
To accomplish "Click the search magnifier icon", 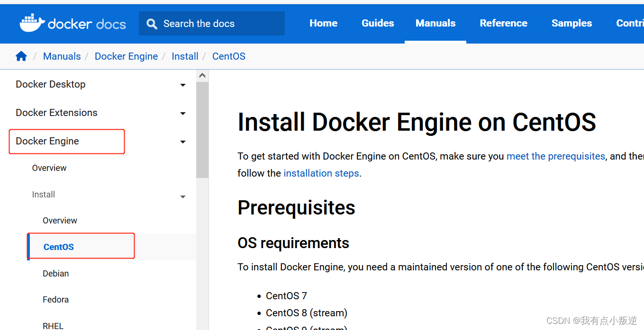I will (152, 24).
